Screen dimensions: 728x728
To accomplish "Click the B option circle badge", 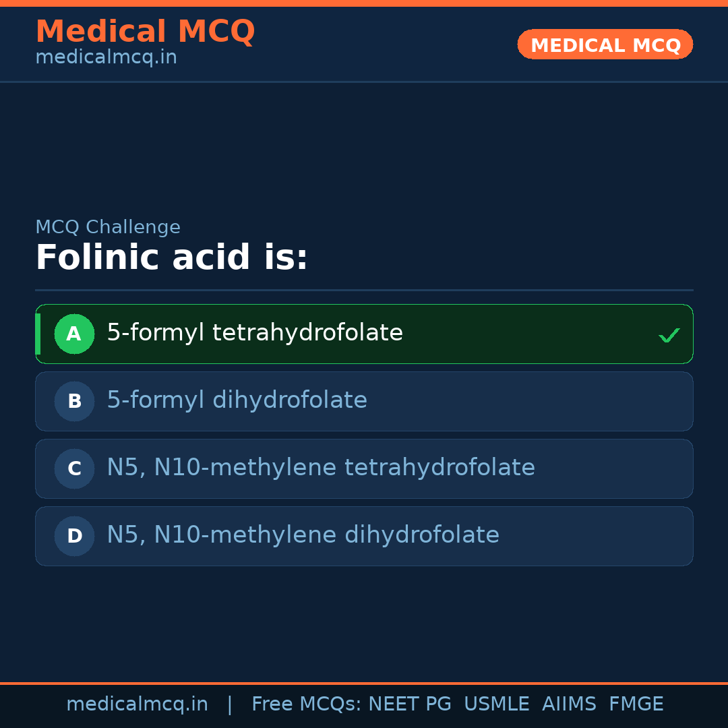I will (x=74, y=401).
